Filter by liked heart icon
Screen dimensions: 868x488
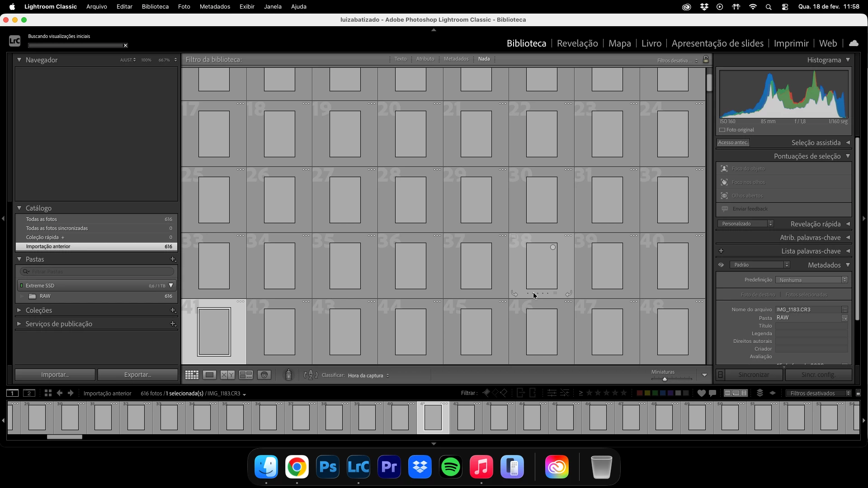click(701, 393)
